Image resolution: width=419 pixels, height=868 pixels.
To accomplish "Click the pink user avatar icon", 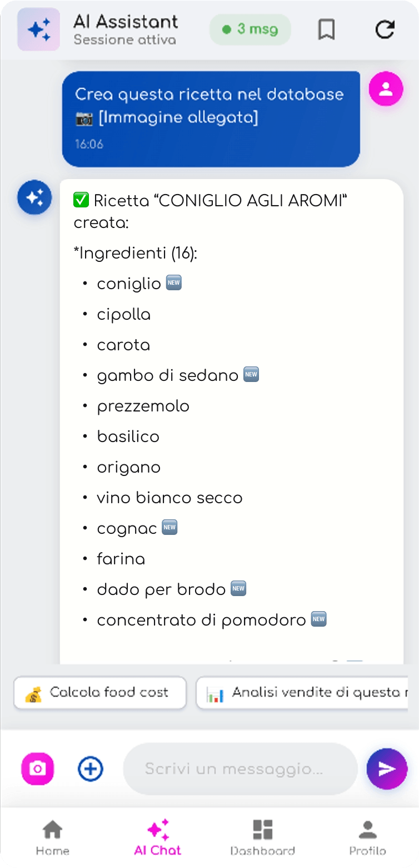I will tap(386, 89).
